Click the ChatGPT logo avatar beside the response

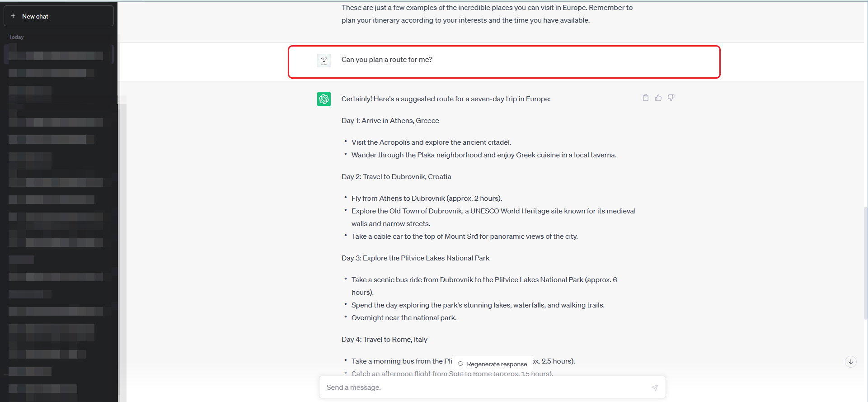(324, 99)
